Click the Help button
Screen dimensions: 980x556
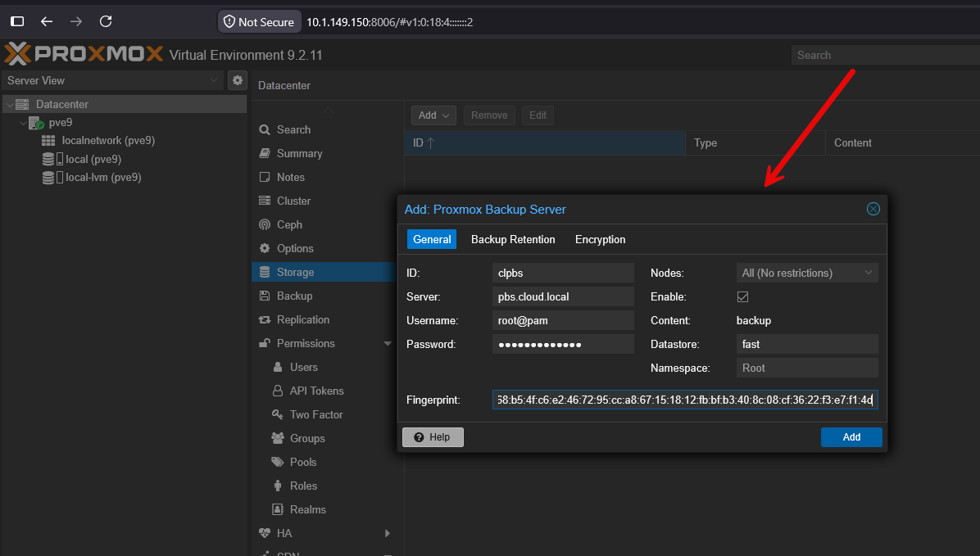(x=433, y=437)
